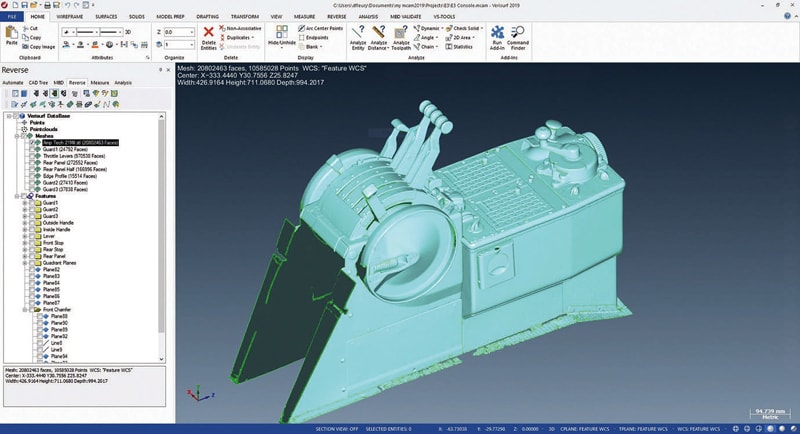The height and width of the screenshot is (434, 800).
Task: Click the Arc Center Points icon
Action: [x=302, y=29]
